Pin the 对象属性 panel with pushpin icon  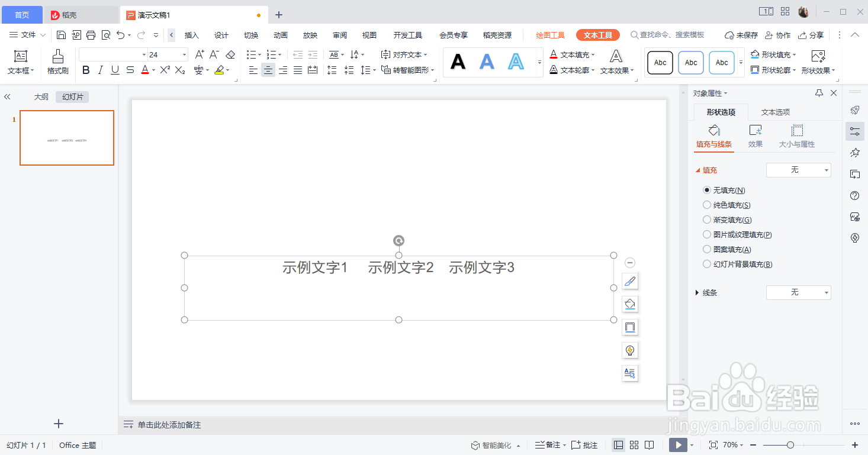click(x=819, y=93)
